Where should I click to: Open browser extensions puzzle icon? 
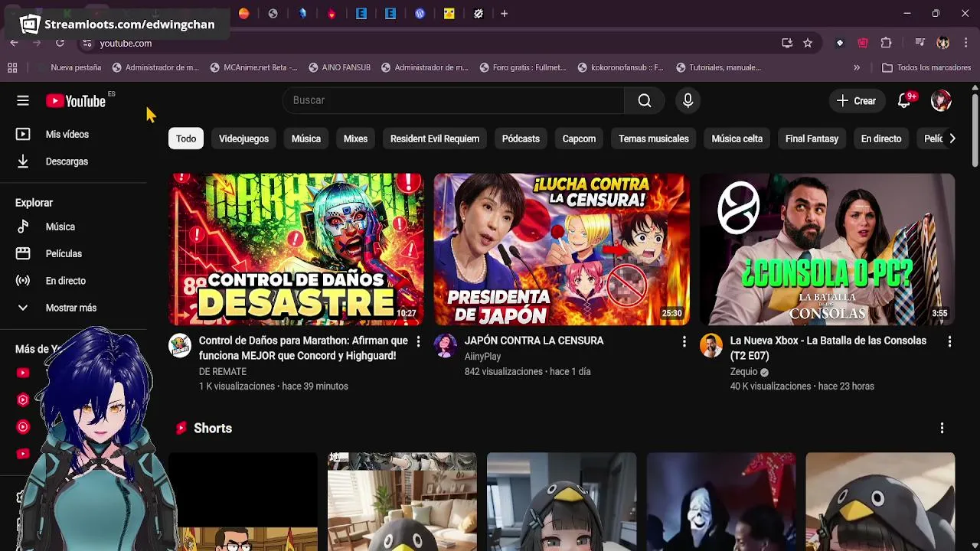[x=887, y=43]
